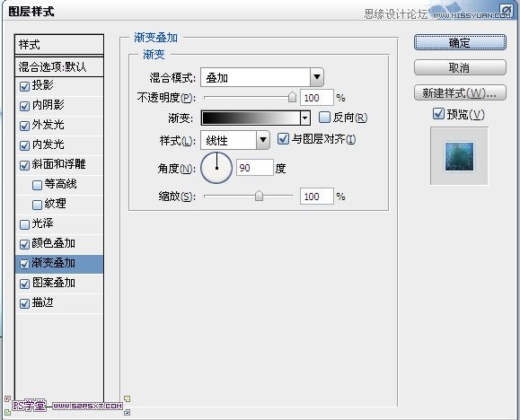Toggle the 图案叠加 pattern overlay checkbox
Image resolution: width=520 pixels, height=420 pixels.
(x=24, y=284)
